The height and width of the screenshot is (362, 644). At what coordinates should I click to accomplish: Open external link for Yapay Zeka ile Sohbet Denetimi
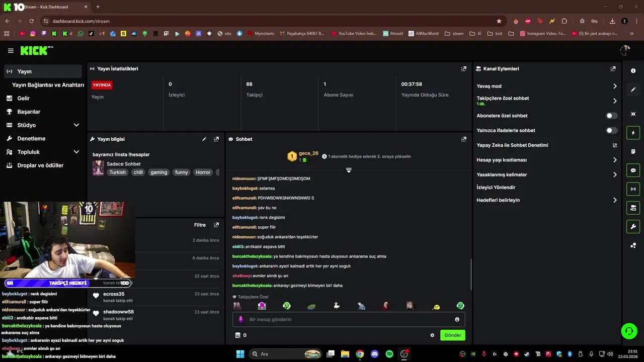(615, 145)
